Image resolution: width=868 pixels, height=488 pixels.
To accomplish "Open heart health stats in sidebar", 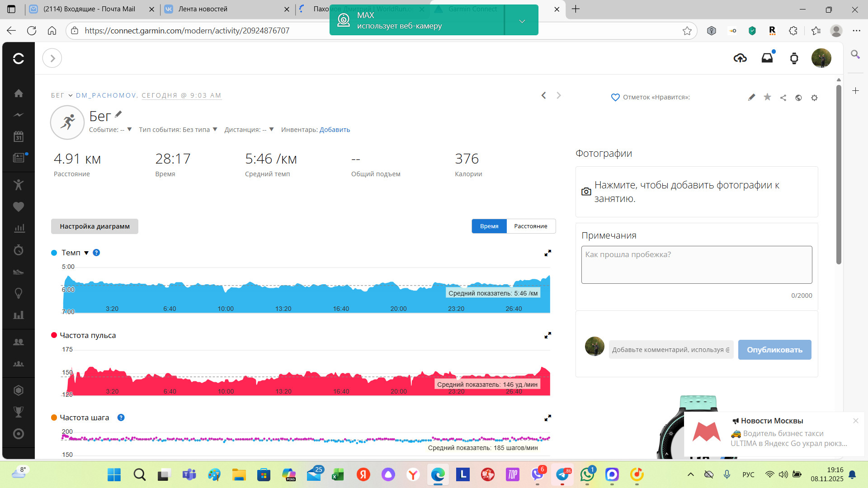I will tap(19, 206).
